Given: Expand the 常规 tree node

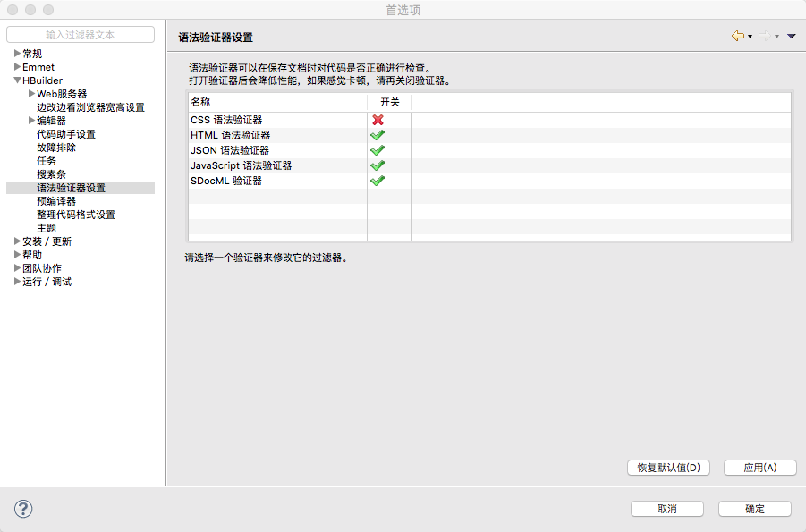Looking at the screenshot, I should coord(17,54).
